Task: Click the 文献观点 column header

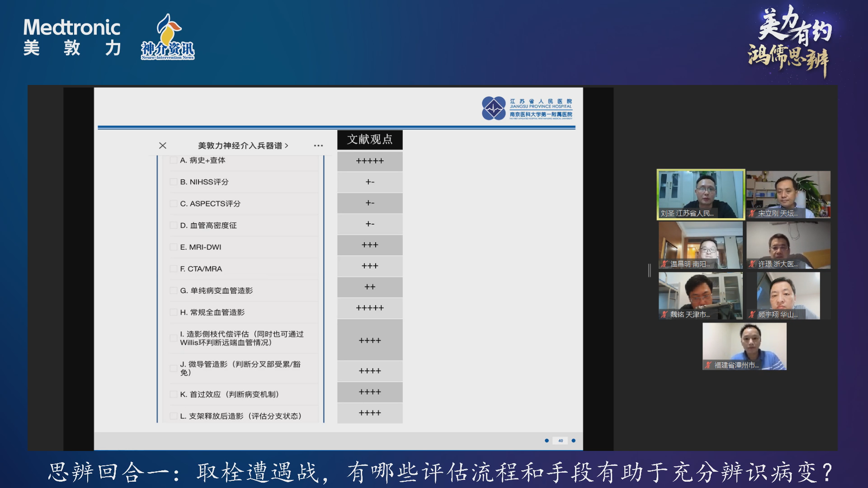Action: 370,140
